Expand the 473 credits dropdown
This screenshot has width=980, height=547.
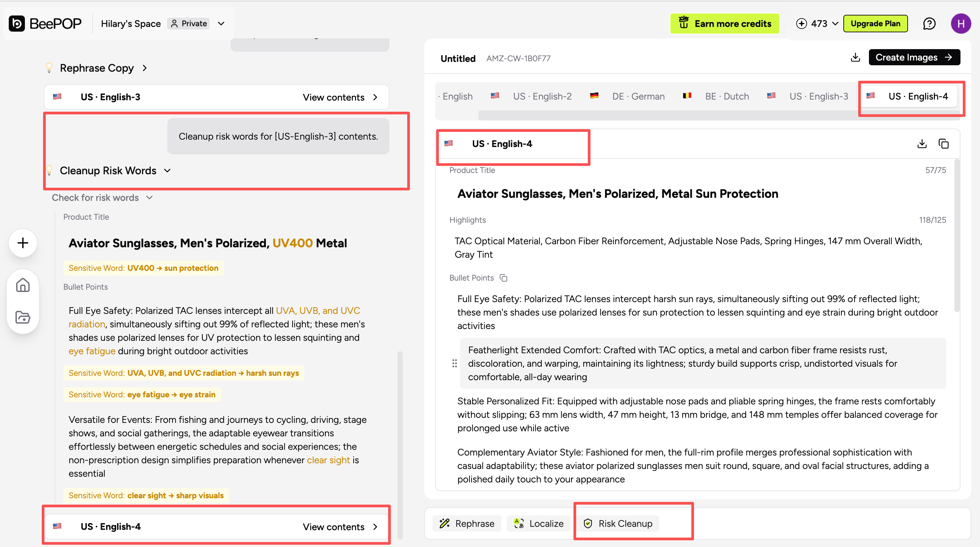click(x=835, y=24)
